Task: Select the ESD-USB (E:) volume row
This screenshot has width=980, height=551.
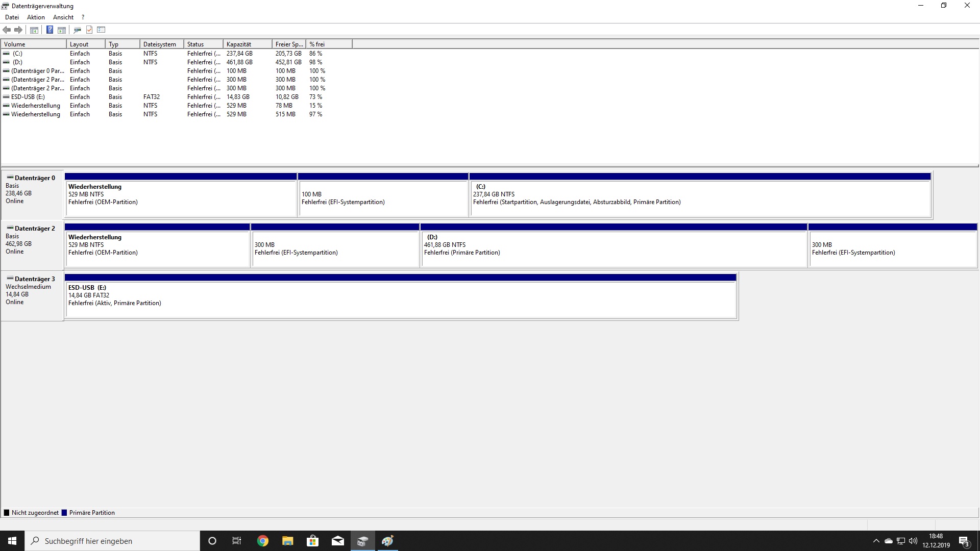Action: [x=28, y=97]
